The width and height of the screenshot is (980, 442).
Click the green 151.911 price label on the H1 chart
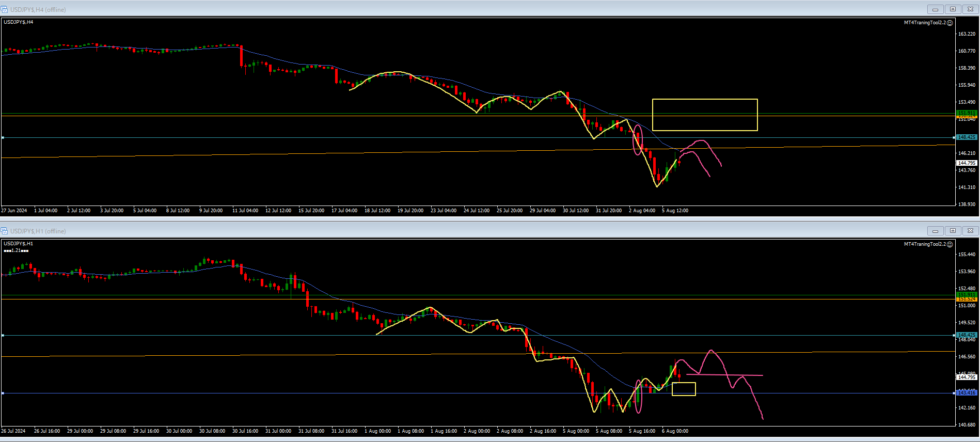[x=967, y=294]
